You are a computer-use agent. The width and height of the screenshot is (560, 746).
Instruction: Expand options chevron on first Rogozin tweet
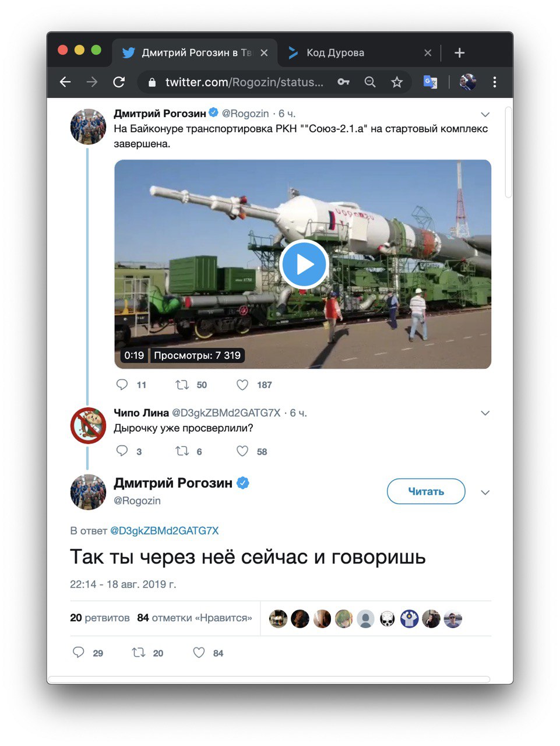[x=485, y=114]
